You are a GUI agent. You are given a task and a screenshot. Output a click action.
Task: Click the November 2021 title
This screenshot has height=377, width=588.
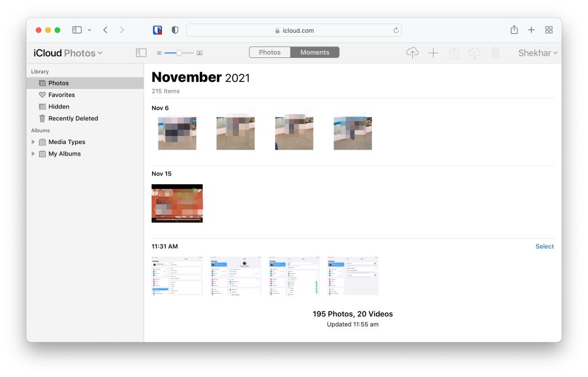coord(200,77)
